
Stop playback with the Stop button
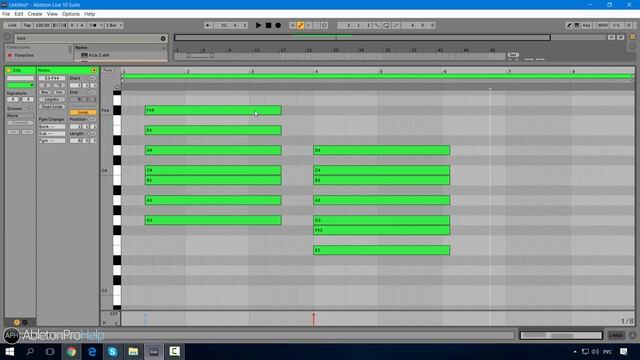268,25
